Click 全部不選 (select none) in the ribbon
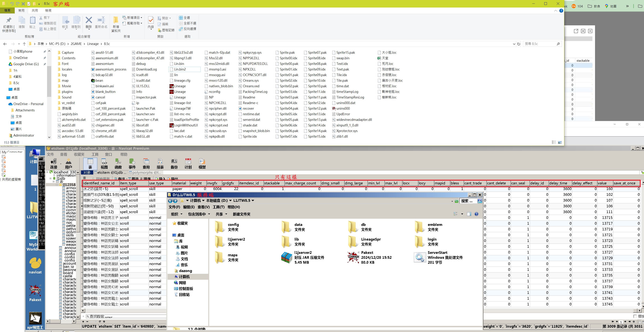Image resolution: width=644 pixels, height=332 pixels. [x=187, y=23]
